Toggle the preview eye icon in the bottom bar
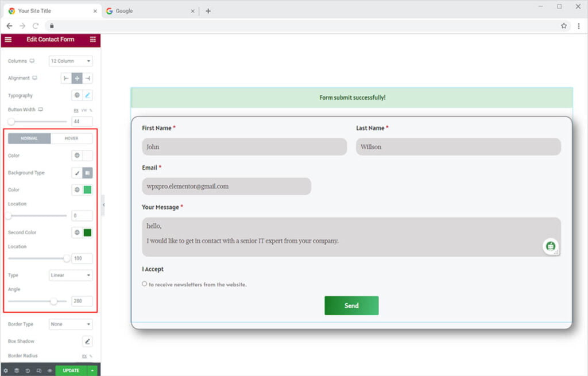588x376 pixels. 50,371
